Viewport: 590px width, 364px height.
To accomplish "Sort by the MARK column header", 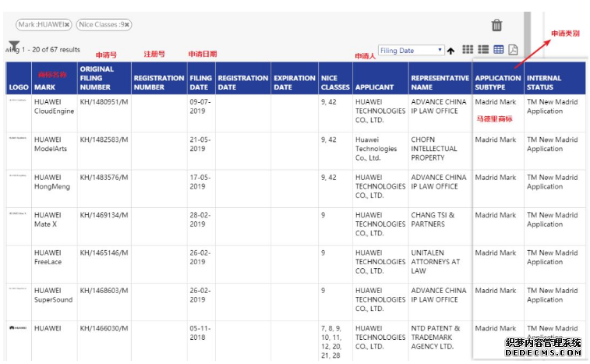I will pos(44,87).
